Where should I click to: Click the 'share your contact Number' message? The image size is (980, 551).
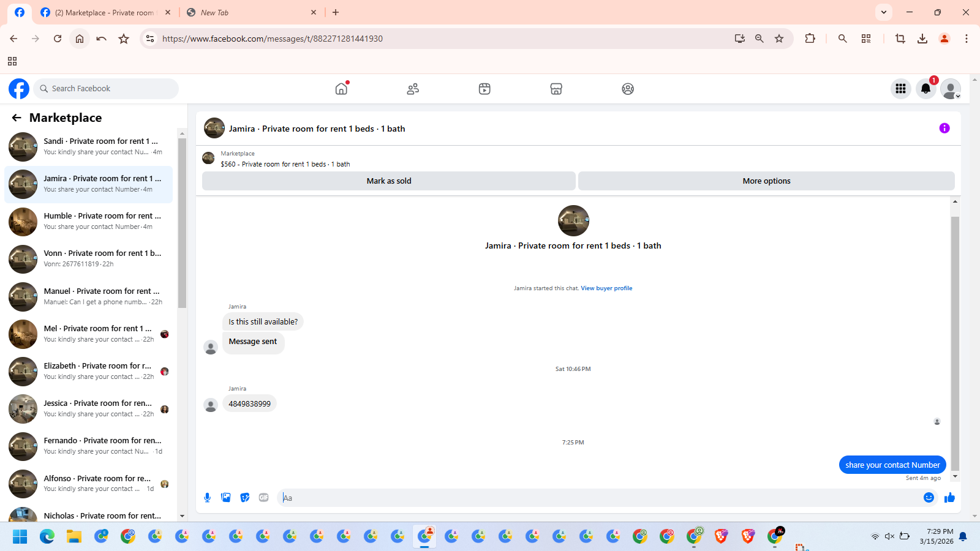click(x=892, y=465)
